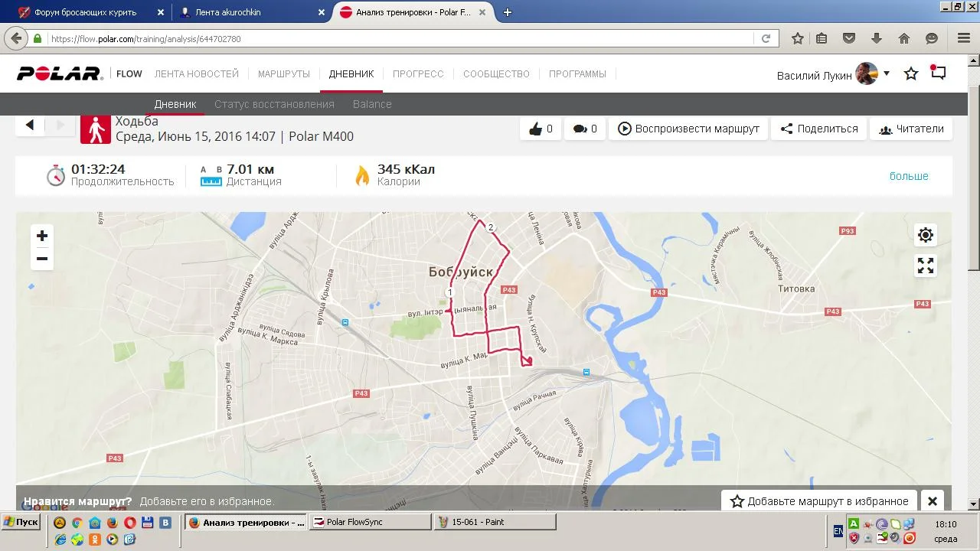Select the 'Дневник' sub-tab
Viewport: 980px width, 551px height.
175,104
